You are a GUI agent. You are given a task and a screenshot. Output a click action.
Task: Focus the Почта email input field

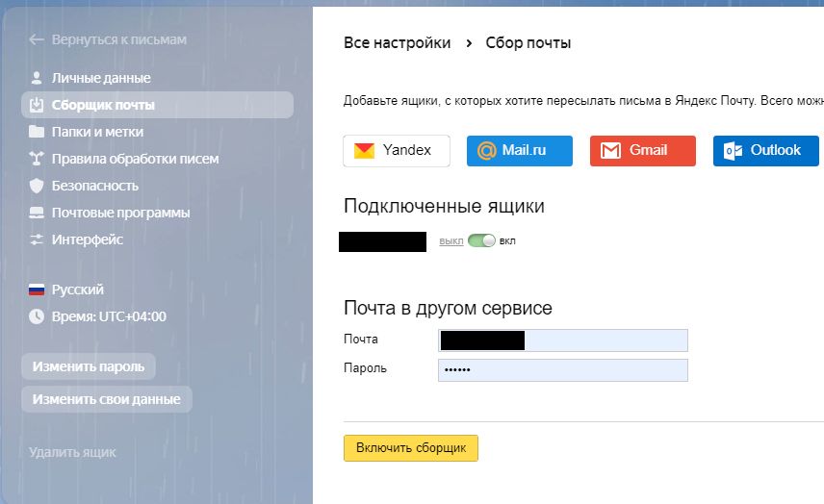pos(563,340)
